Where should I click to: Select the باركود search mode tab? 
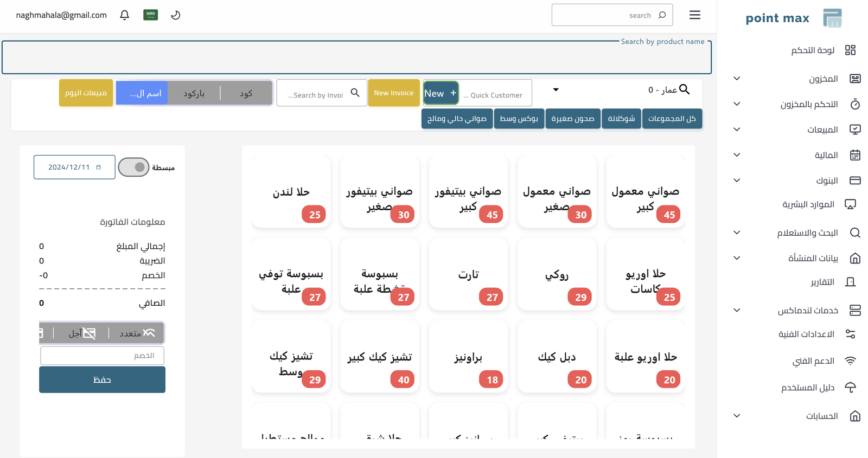pos(194,93)
